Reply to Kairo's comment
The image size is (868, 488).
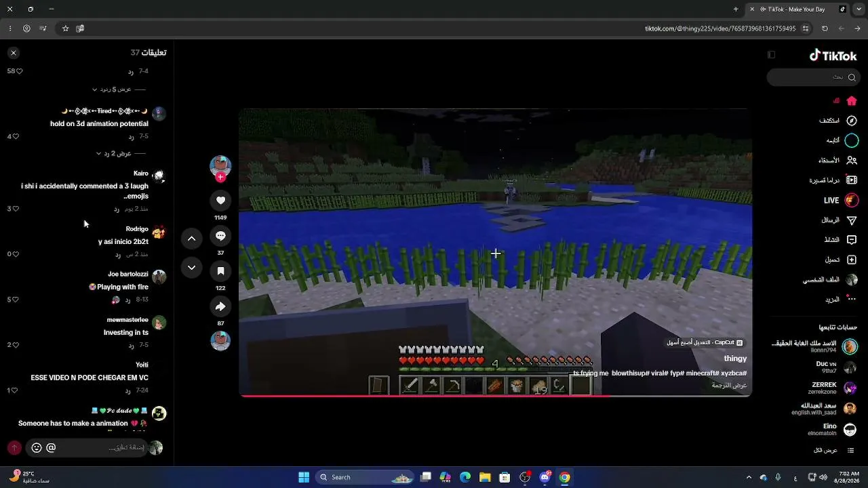pos(117,209)
